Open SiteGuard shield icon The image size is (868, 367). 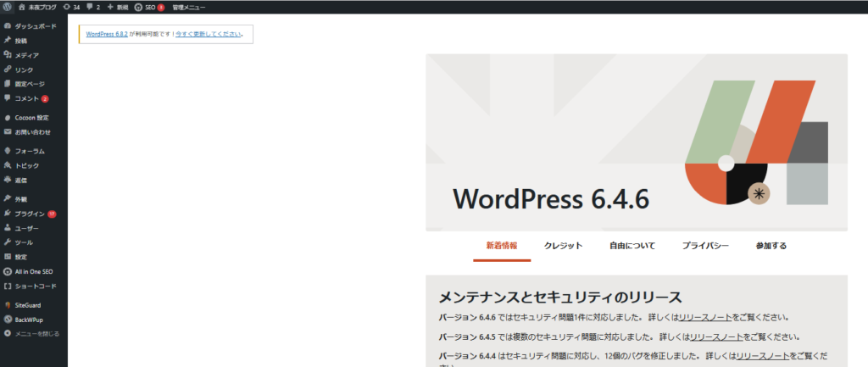(7, 305)
